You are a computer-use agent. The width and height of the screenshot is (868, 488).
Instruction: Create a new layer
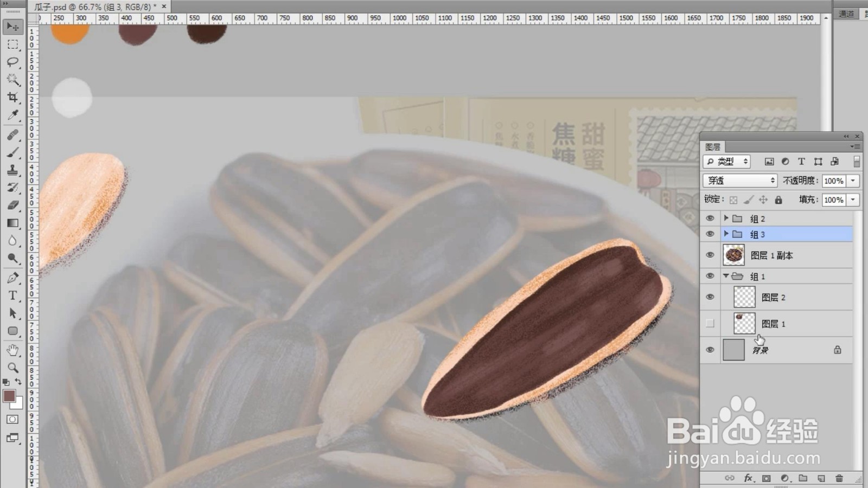pos(821,478)
